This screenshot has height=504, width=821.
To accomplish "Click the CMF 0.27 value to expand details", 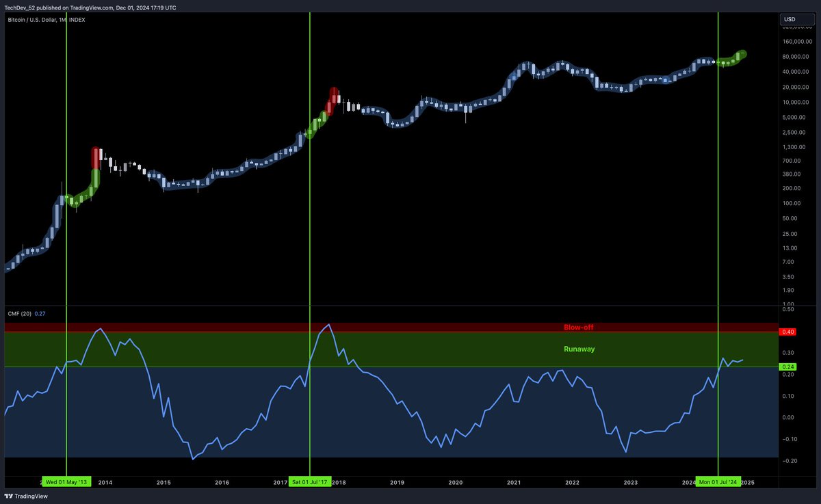I will [x=39, y=313].
